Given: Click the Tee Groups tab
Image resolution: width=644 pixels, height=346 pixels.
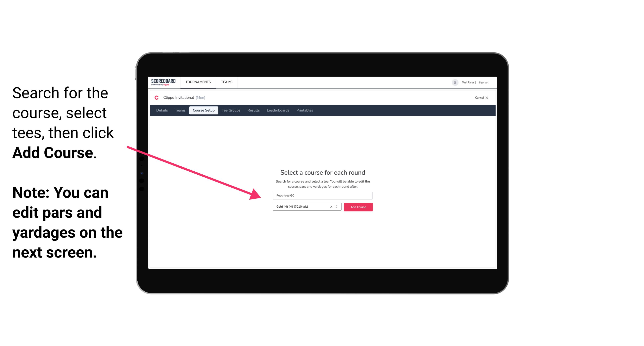Looking at the screenshot, I should [230, 110].
